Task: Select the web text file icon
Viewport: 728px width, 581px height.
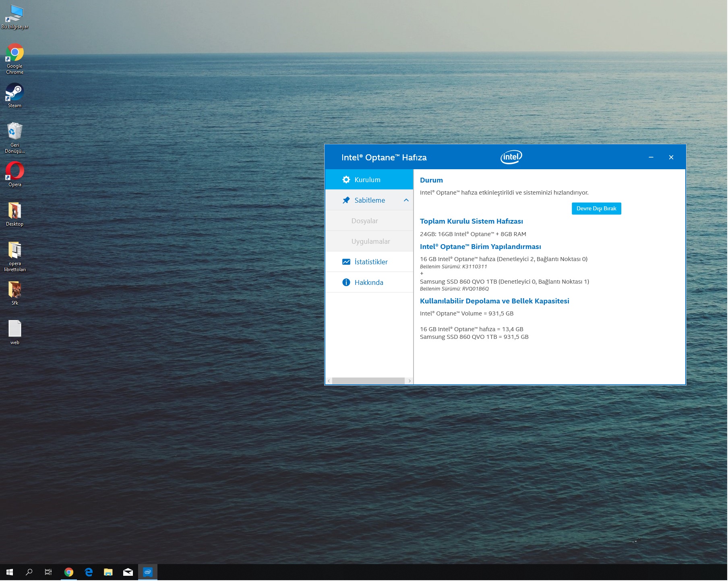Action: tap(15, 332)
